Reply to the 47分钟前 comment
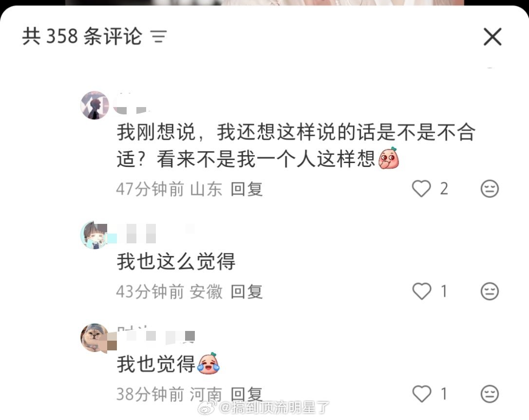The width and height of the screenshot is (529, 420). pyautogui.click(x=246, y=189)
